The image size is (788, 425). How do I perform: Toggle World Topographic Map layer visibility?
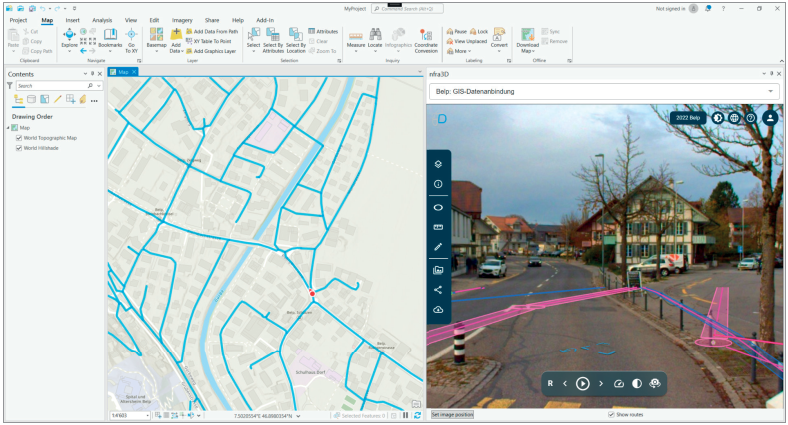pyautogui.click(x=19, y=138)
